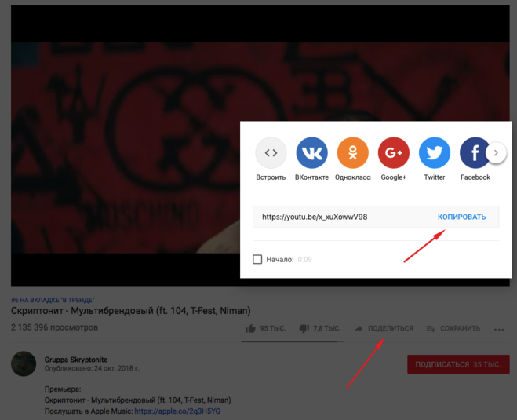
Task: Dislike the video with thumbs down
Action: tap(304, 328)
